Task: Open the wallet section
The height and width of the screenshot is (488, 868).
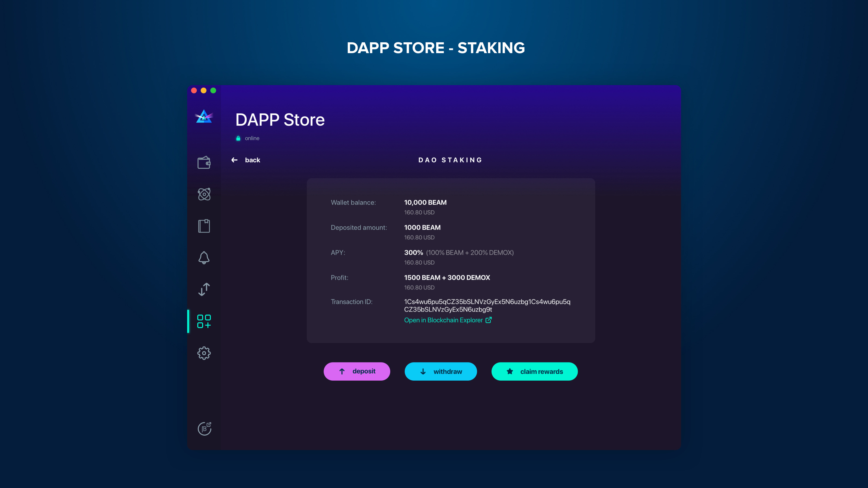Action: (204, 163)
